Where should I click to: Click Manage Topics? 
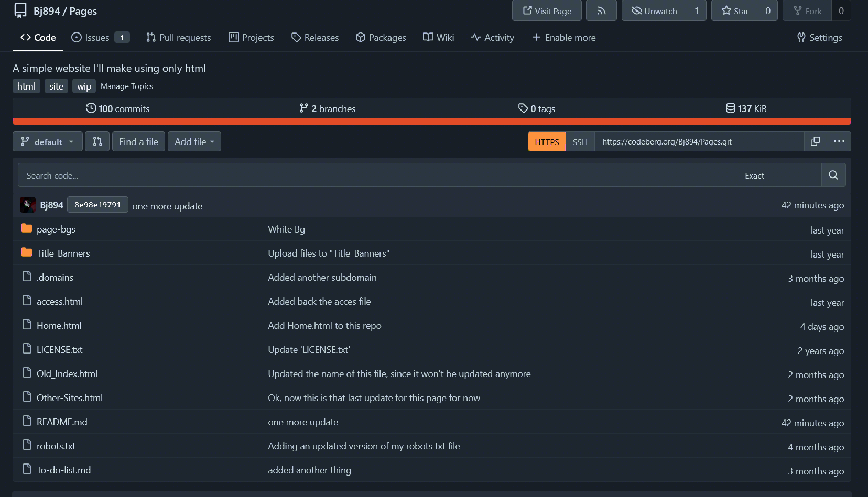pos(127,86)
